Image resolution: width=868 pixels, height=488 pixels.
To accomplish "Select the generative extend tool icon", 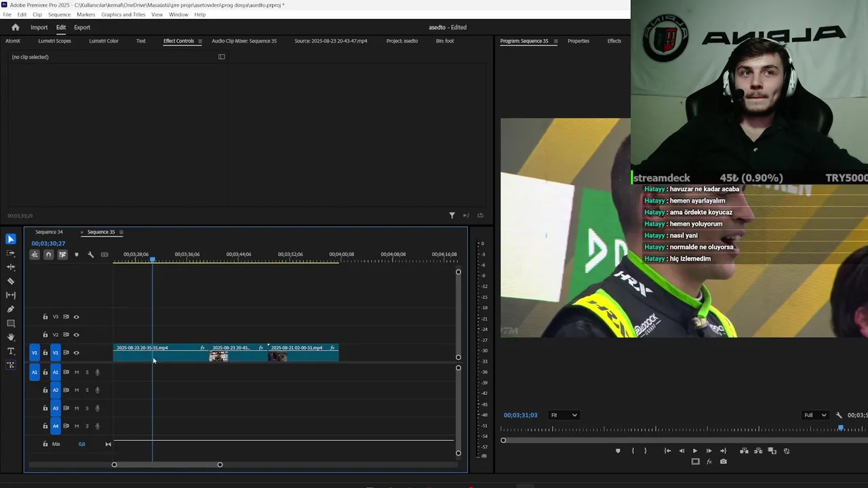I will pos(10,365).
